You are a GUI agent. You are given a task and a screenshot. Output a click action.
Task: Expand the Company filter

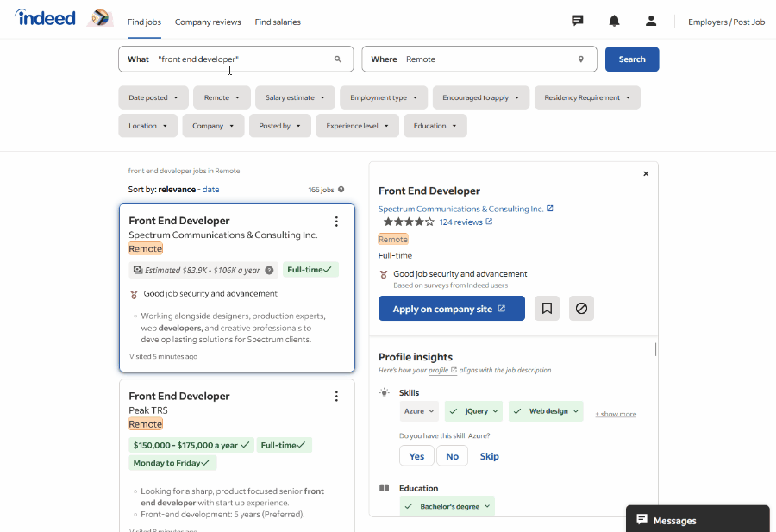(213, 126)
